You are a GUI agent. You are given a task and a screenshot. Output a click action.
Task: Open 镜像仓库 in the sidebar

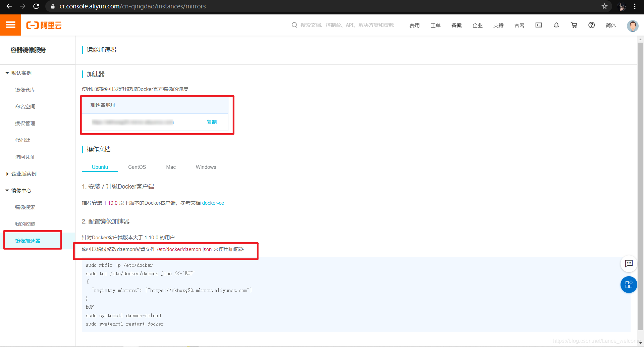25,90
